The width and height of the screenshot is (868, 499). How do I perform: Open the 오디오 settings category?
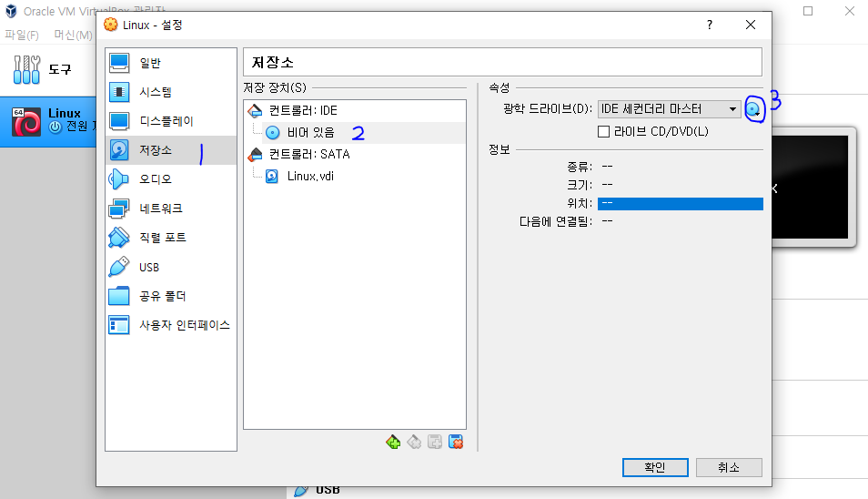click(170, 179)
